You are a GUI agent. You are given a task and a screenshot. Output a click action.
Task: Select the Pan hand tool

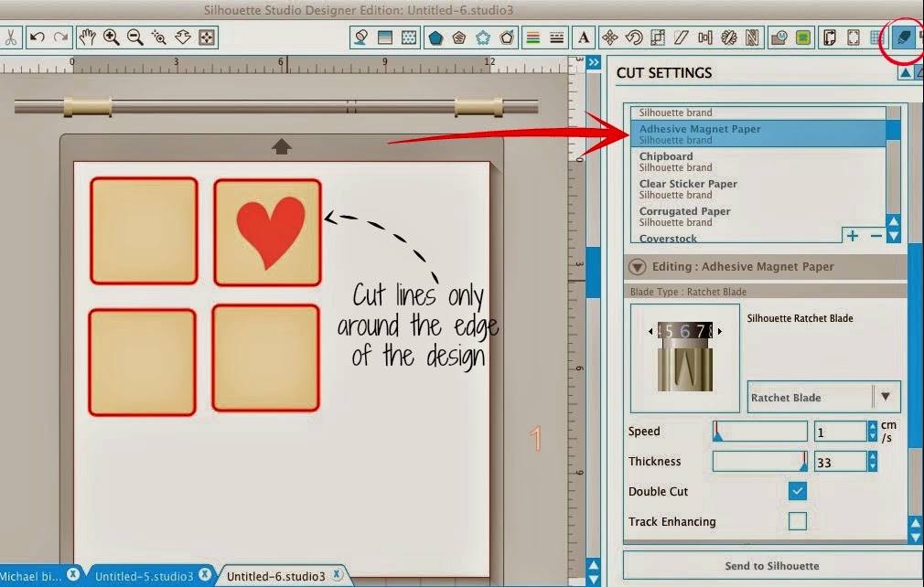(x=88, y=37)
